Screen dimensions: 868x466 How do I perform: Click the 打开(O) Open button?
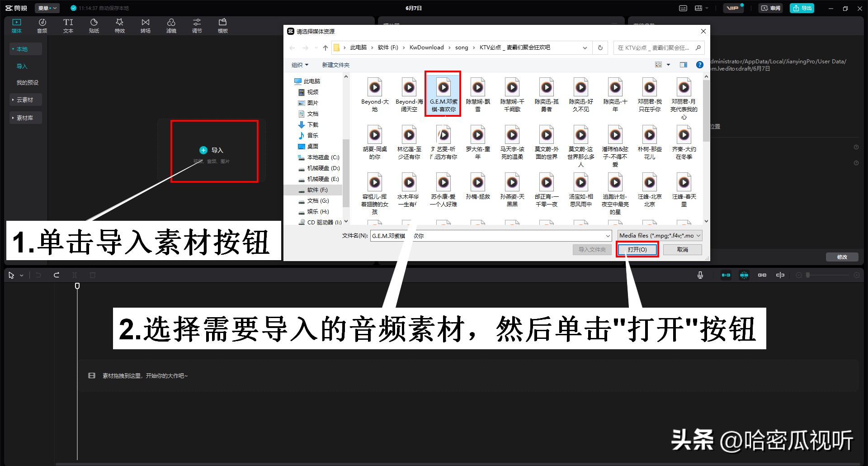pyautogui.click(x=637, y=249)
